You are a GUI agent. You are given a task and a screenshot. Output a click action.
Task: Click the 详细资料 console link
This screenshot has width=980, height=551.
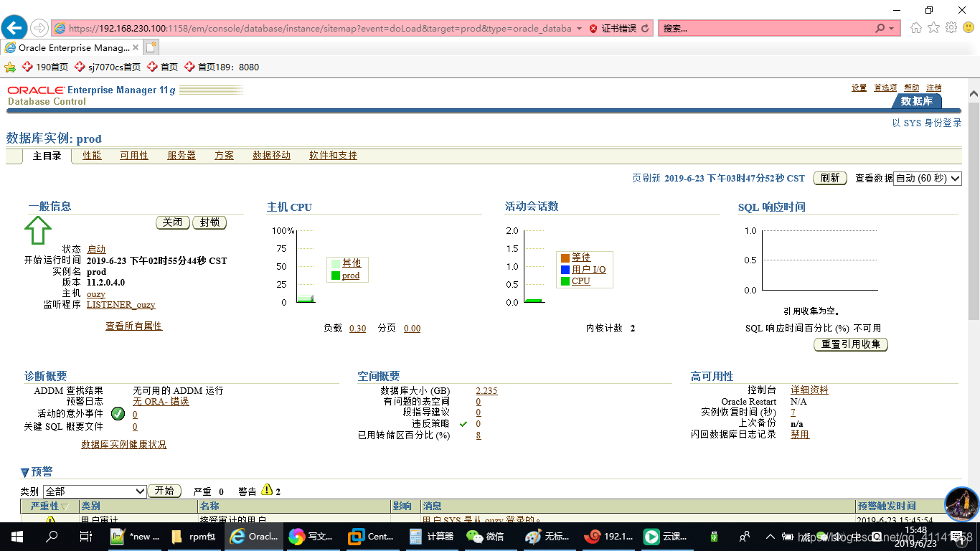(809, 390)
